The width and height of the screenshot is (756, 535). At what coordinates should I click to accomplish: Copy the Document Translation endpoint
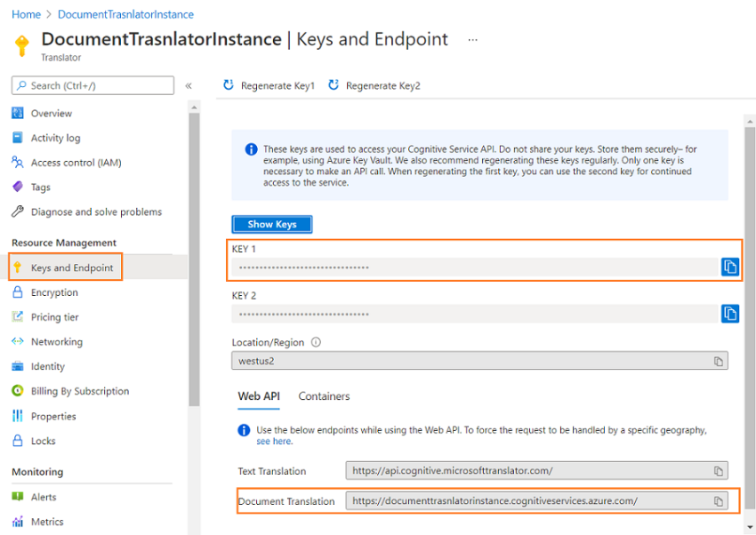click(719, 500)
